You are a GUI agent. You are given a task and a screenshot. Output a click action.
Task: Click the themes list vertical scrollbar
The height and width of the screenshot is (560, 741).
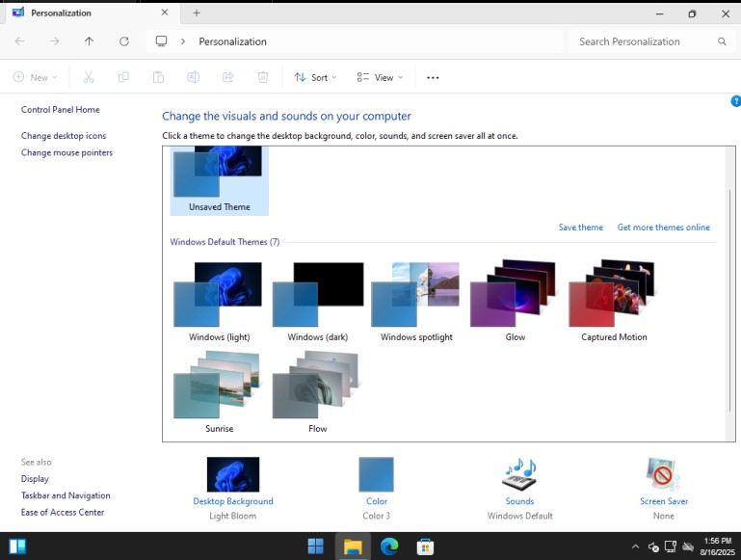[x=729, y=302]
